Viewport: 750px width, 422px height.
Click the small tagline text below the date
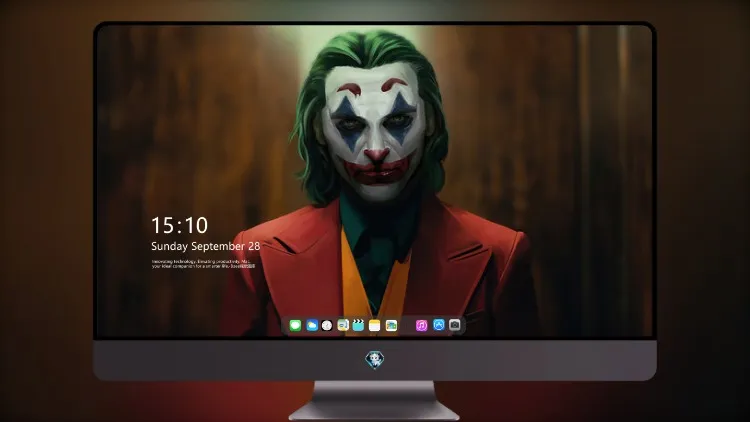[x=203, y=264]
